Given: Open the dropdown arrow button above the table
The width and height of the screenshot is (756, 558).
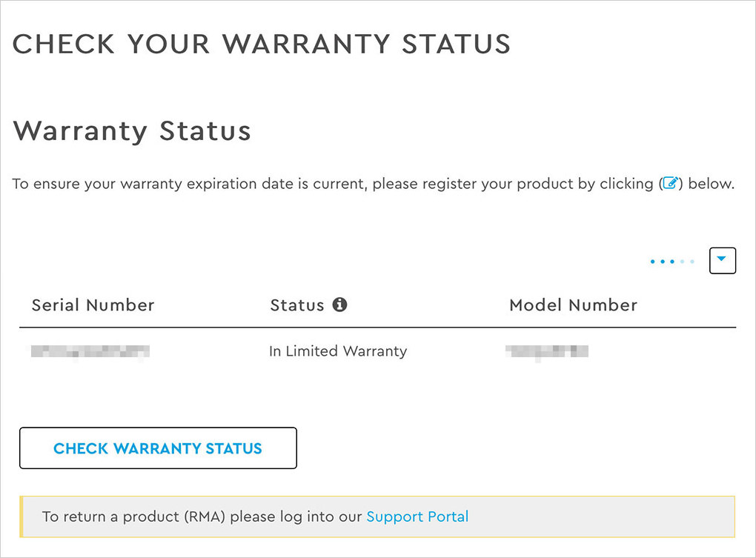Looking at the screenshot, I should [x=722, y=261].
